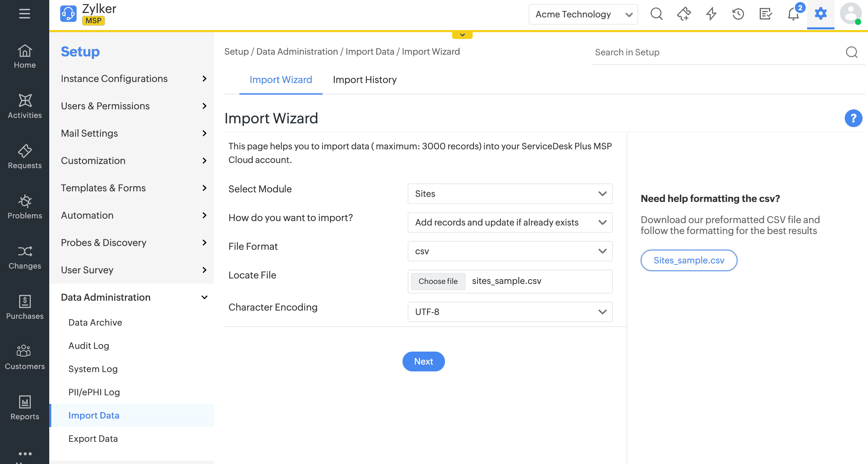Click the Next button
The width and height of the screenshot is (868, 464).
pyautogui.click(x=423, y=361)
